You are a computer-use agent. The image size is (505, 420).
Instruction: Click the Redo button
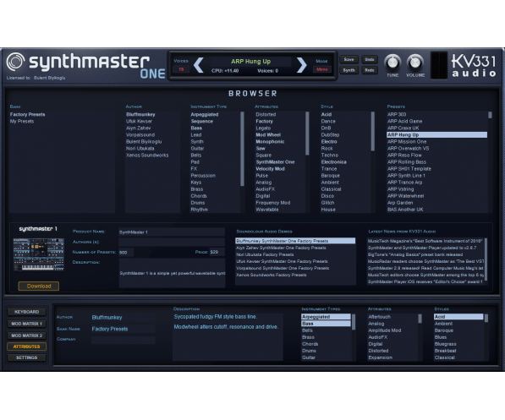pyautogui.click(x=370, y=70)
